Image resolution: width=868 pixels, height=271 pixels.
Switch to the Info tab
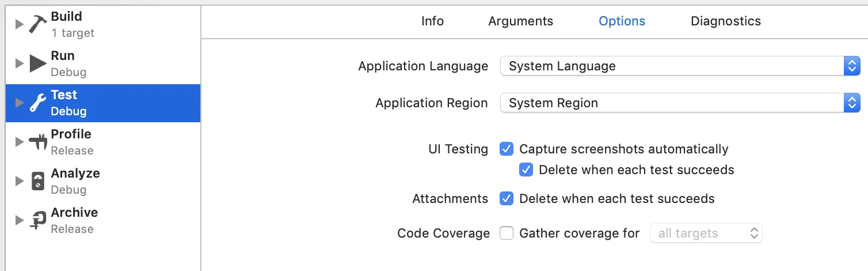click(432, 21)
